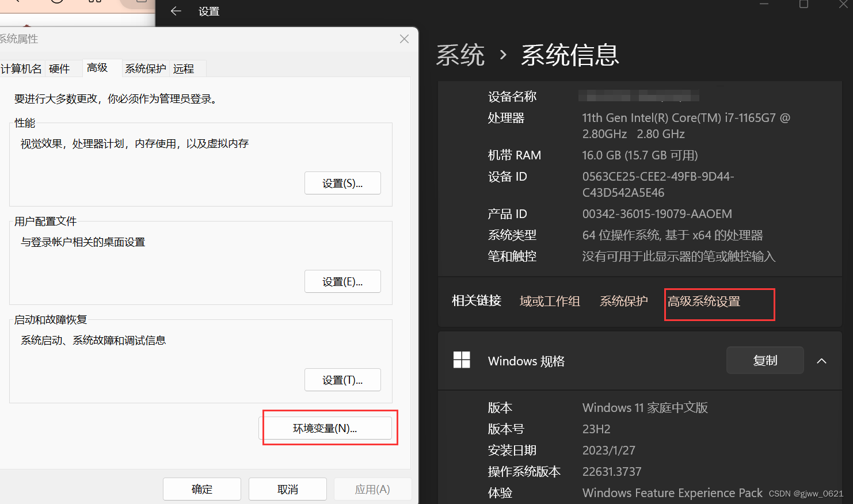Collapse the Windows 规格 section

821,361
